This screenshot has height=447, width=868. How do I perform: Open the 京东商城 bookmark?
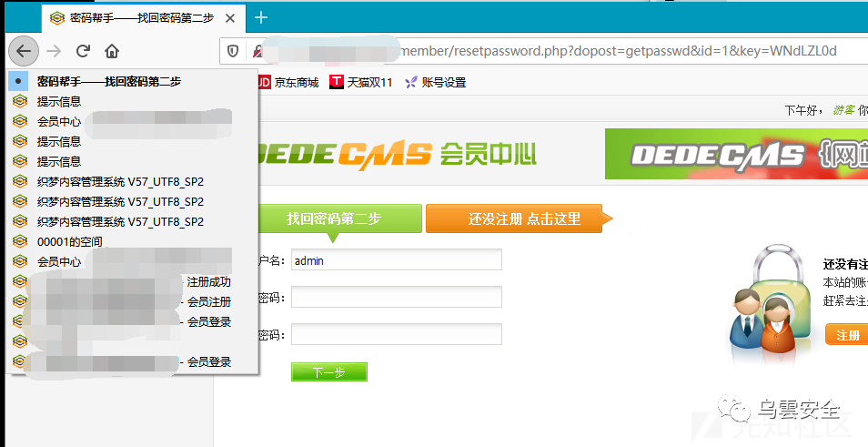coord(288,83)
